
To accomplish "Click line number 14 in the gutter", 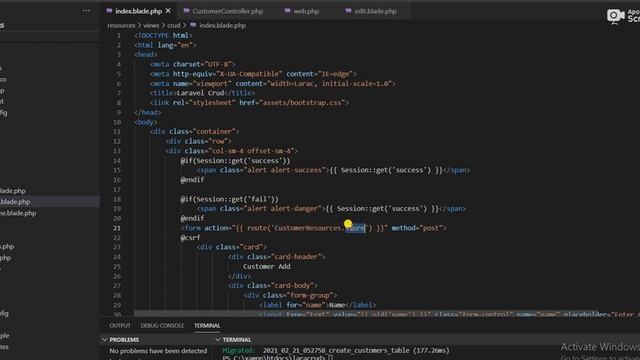I will coord(117,161).
